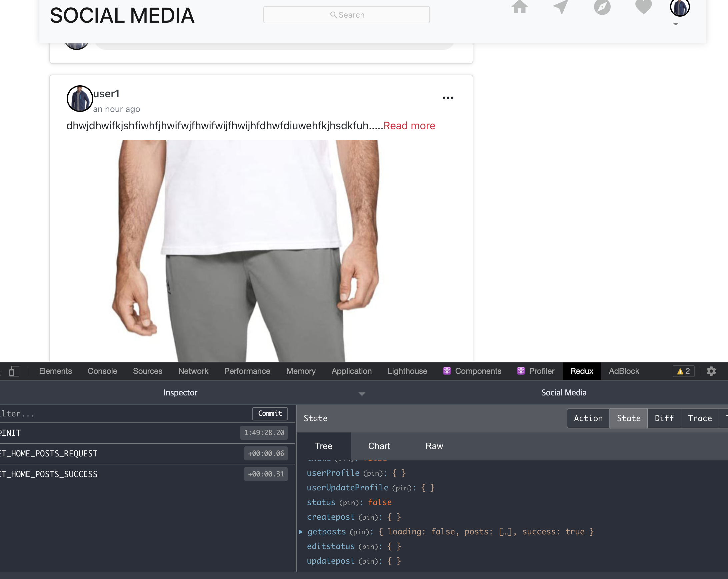Open the Inspector monitor dropdown arrow
728x579 pixels.
click(x=362, y=394)
